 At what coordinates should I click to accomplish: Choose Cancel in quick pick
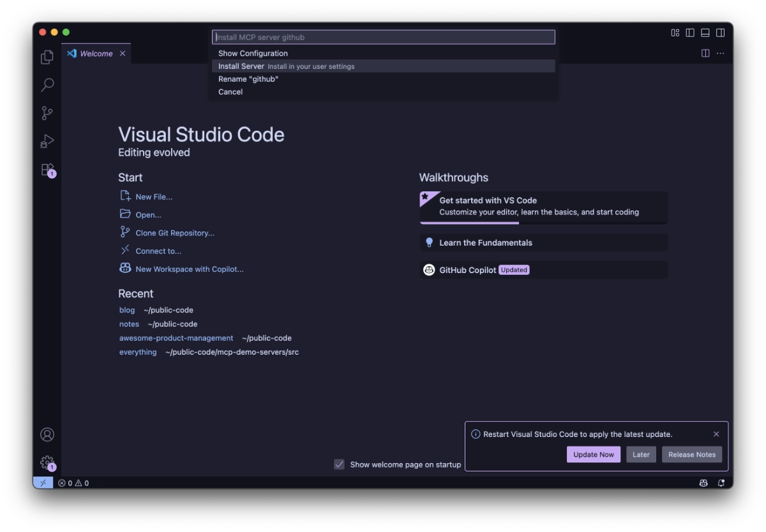click(384, 92)
